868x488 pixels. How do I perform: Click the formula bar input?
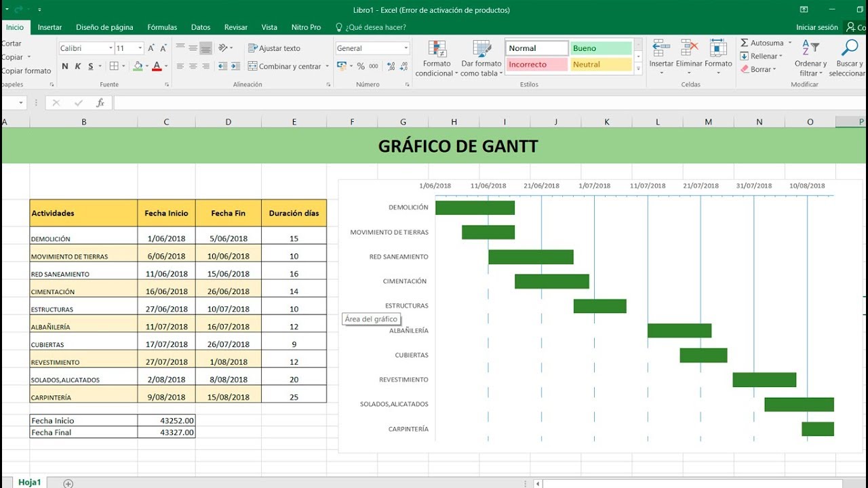click(490, 103)
